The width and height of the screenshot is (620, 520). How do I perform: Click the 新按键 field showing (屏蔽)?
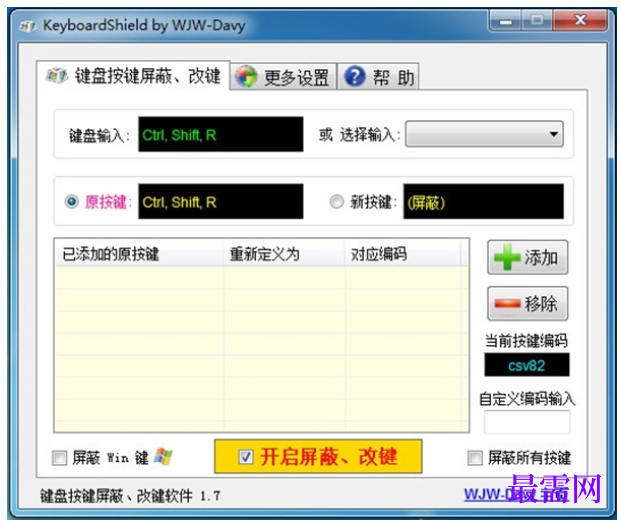tap(484, 201)
